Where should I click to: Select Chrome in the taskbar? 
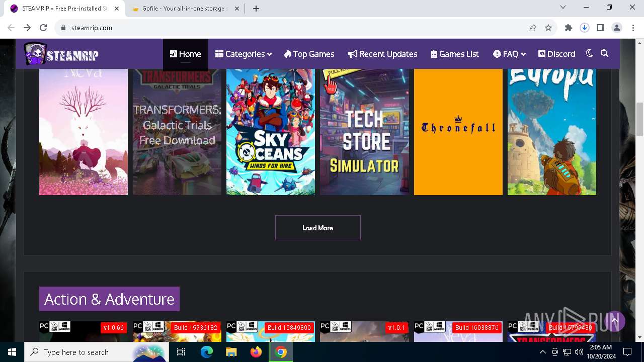point(281,352)
